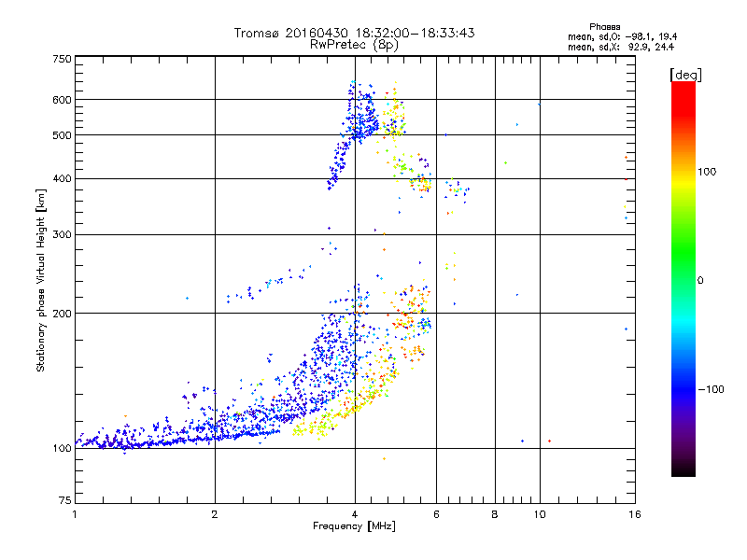The width and height of the screenshot is (747, 560).
Task: Click the colorbar label '-100'
Action: (x=712, y=389)
